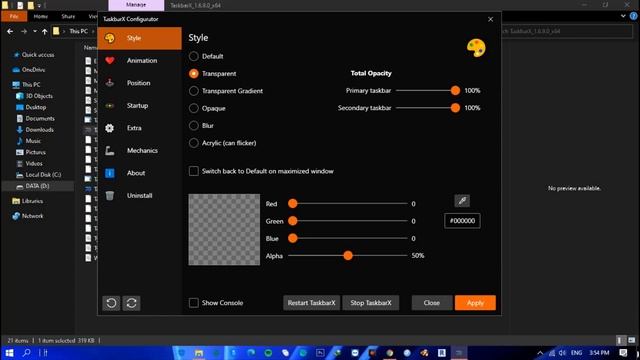Screen dimensions: 640x360
Task: Tick the Show Console checkbox
Action: click(193, 303)
